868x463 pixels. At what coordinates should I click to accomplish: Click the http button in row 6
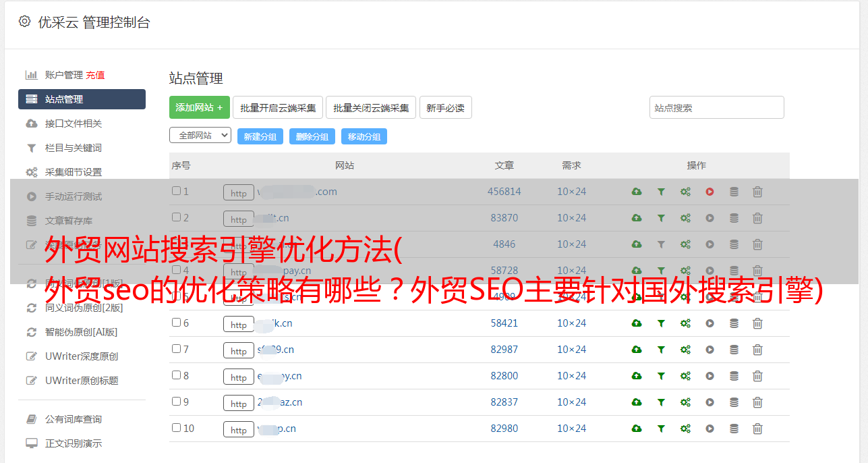[239, 324]
